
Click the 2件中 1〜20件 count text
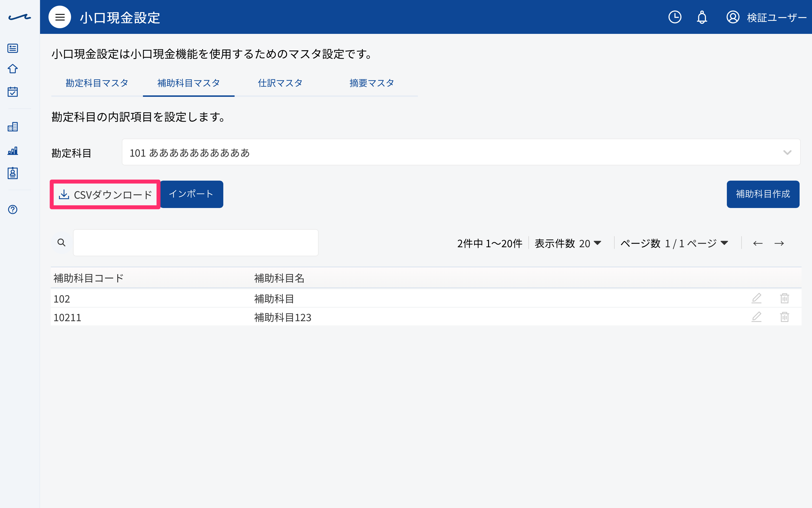[489, 243]
